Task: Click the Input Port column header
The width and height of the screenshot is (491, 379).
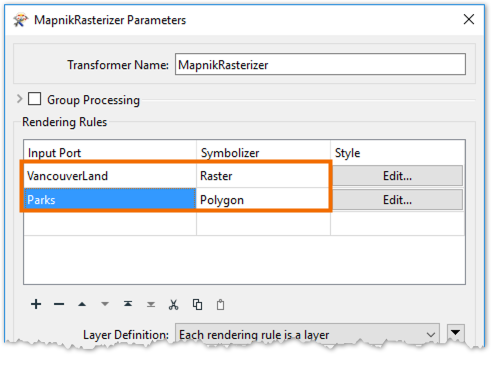Action: click(110, 153)
